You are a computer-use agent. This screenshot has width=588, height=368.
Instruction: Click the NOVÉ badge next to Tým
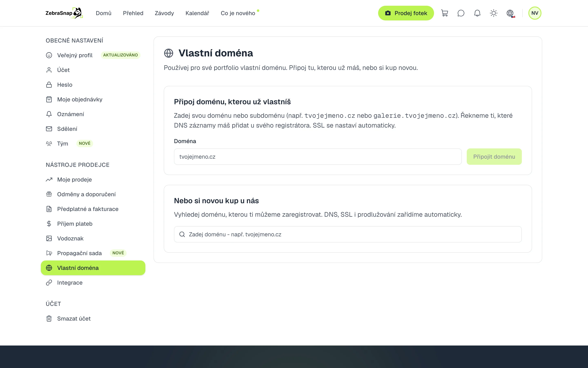point(85,143)
